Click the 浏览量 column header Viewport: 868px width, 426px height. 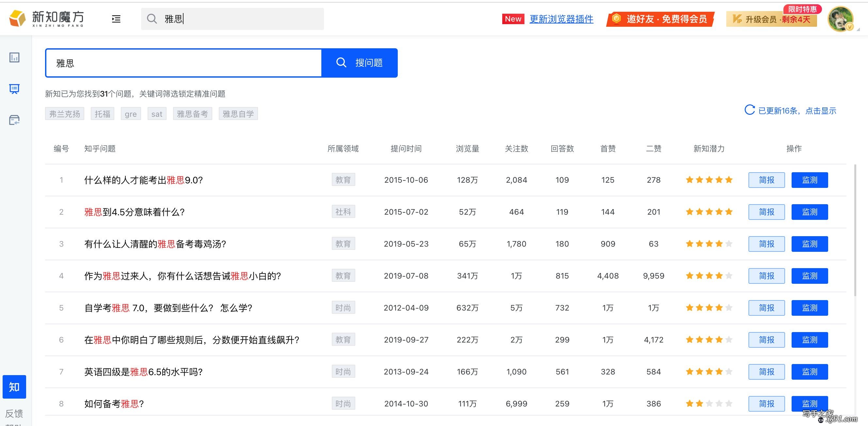pyautogui.click(x=467, y=148)
